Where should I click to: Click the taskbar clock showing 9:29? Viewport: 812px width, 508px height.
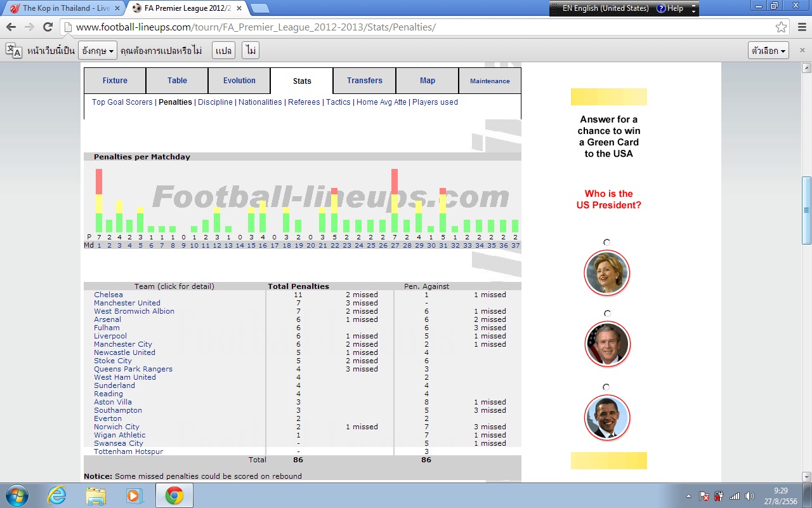pyautogui.click(x=780, y=495)
